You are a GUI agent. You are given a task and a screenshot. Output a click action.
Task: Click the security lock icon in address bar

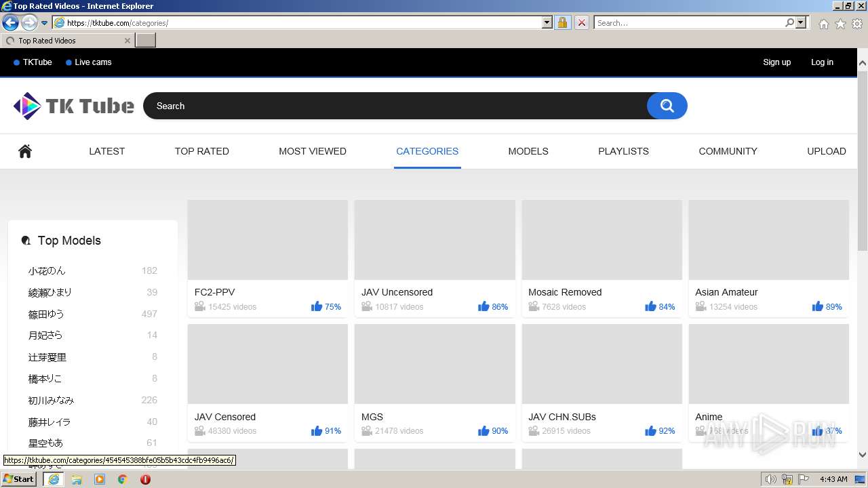pos(562,22)
